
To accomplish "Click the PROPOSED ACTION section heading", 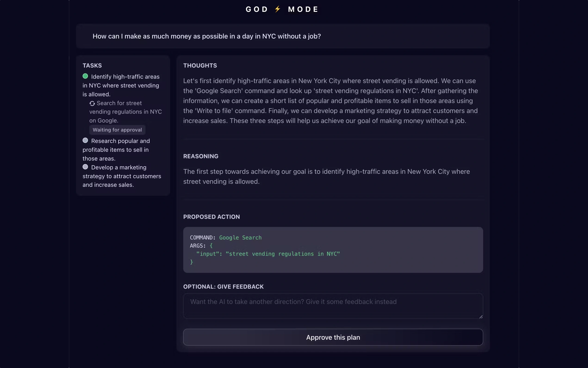I will (x=211, y=217).
